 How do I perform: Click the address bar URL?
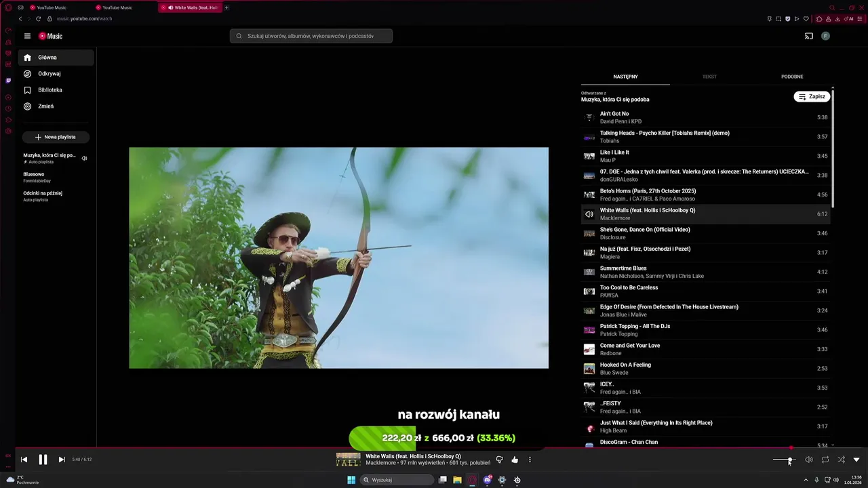click(x=84, y=19)
